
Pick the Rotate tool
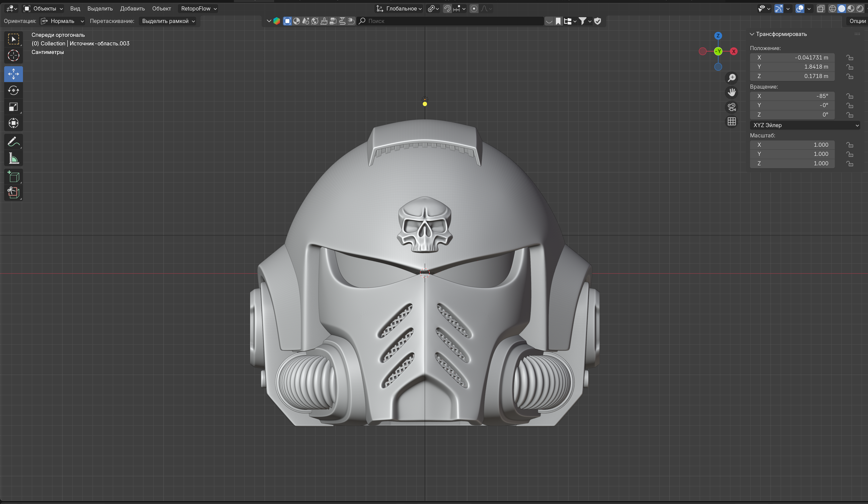click(14, 90)
